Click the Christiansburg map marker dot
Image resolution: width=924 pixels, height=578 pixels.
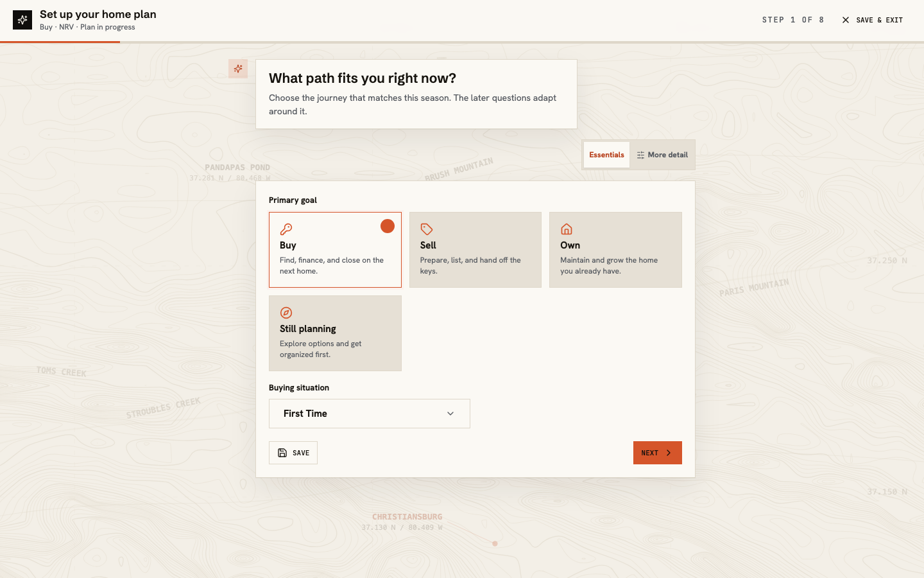pyautogui.click(x=495, y=543)
